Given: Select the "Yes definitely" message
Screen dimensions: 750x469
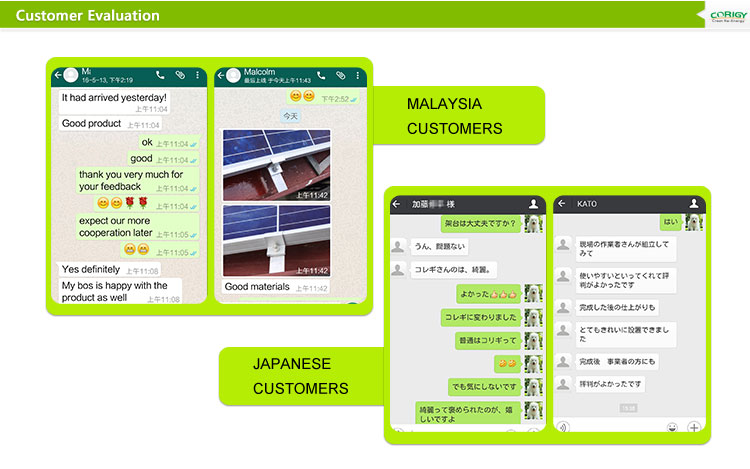Looking at the screenshot, I should tap(110, 270).
